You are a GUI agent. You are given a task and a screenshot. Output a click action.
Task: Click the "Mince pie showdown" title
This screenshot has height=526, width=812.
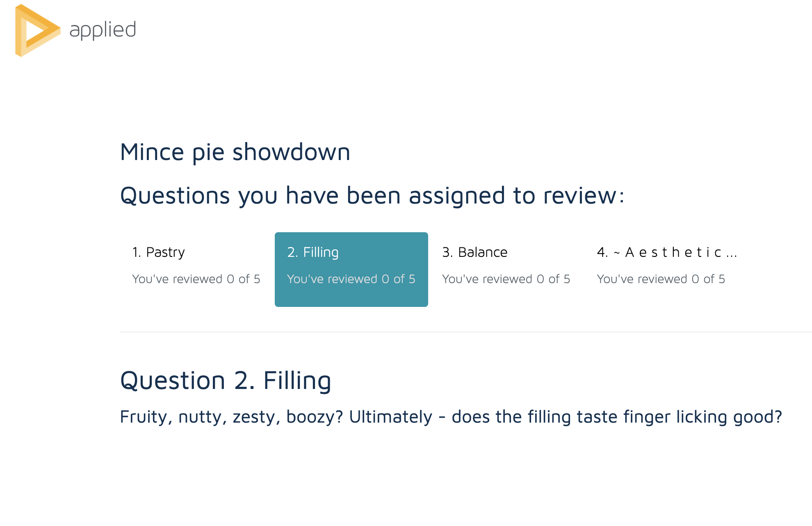235,152
